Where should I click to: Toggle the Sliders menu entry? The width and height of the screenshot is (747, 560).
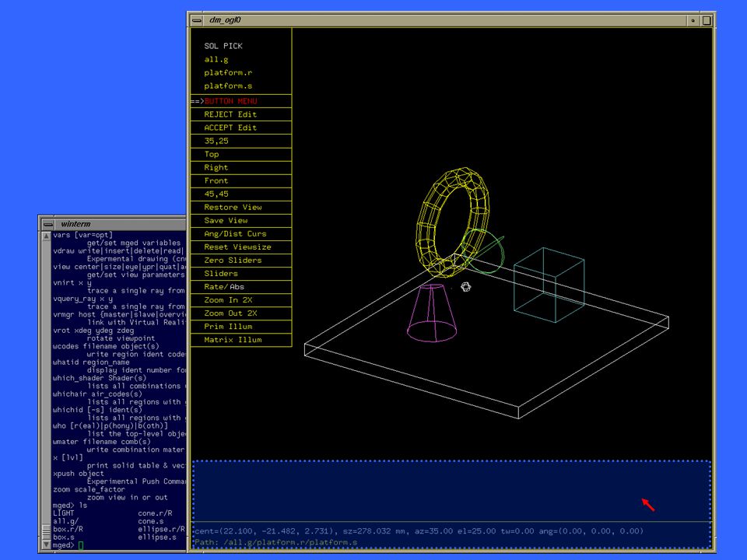(241, 274)
